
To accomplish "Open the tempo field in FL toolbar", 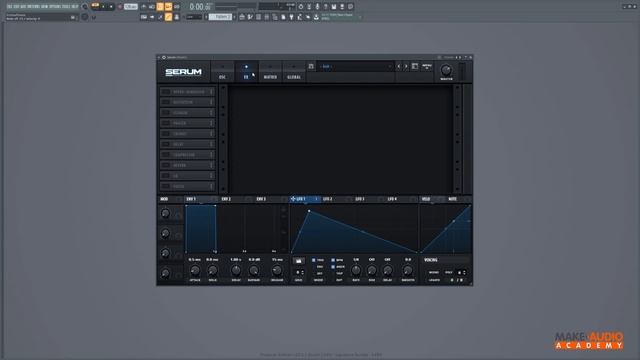I will point(131,7).
